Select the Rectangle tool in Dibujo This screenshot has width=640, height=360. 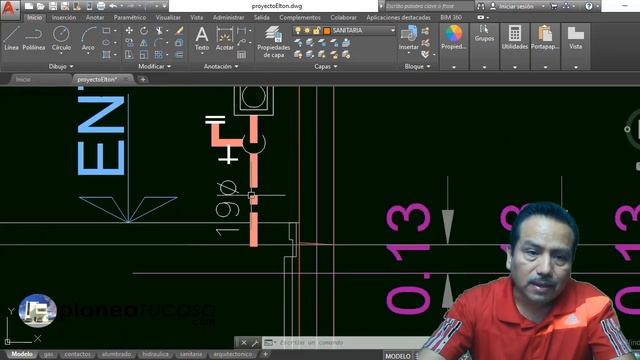tap(107, 31)
